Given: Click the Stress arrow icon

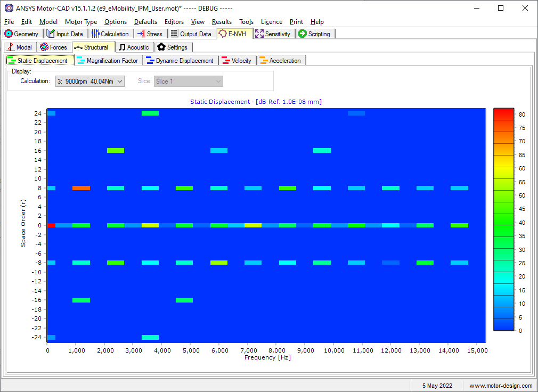Looking at the screenshot, I should 141,34.
